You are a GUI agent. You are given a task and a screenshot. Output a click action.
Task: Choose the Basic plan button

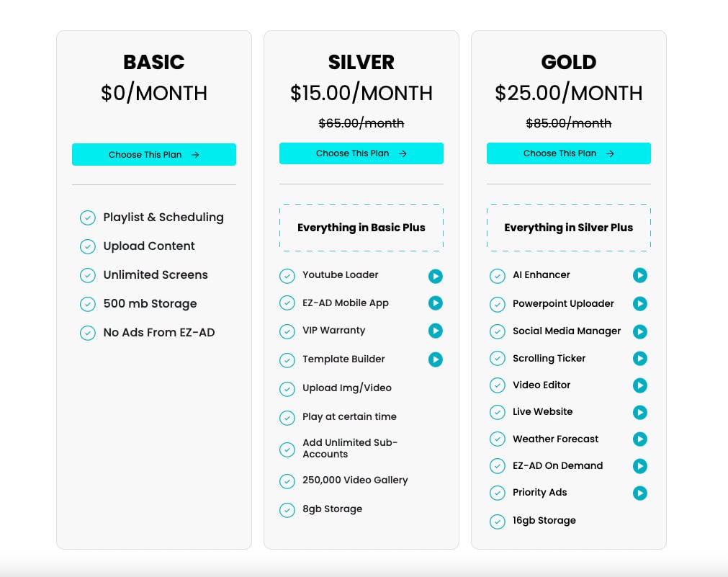[x=153, y=155]
